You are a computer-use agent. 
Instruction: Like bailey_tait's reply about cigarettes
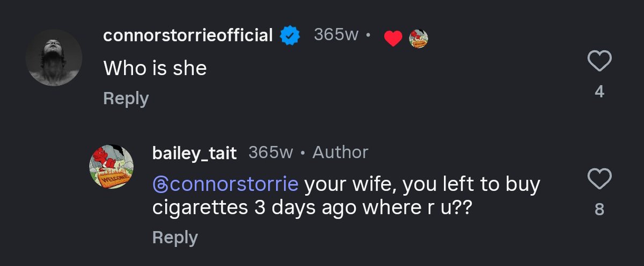(x=600, y=178)
